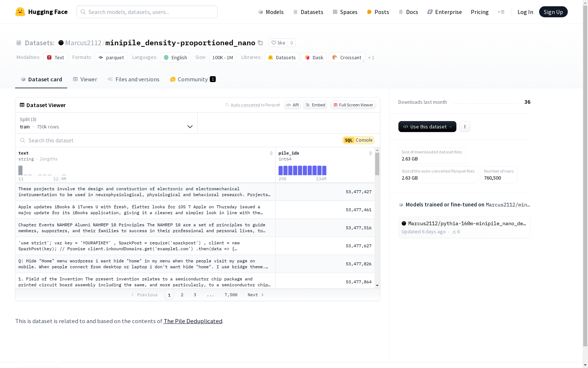Image resolution: width=588 pixels, height=368 pixels.
Task: Click the like heart button
Action: [278, 43]
